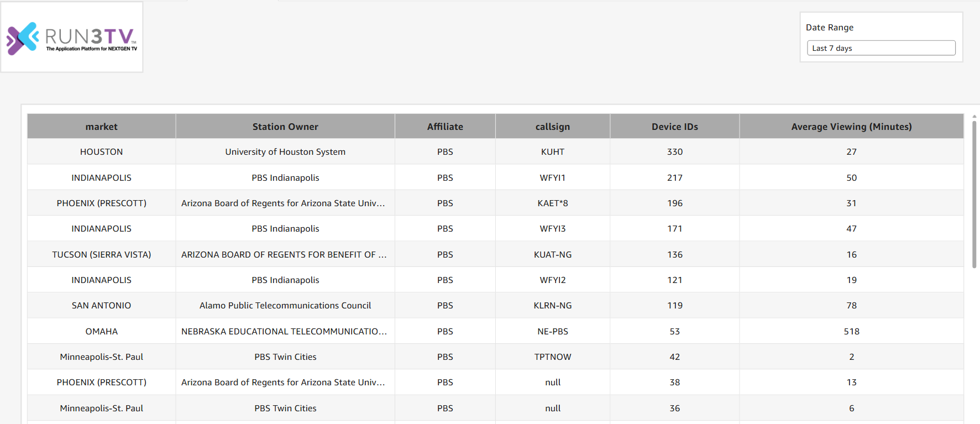The height and width of the screenshot is (424, 980).
Task: Click the Affiliate column header
Action: (x=445, y=127)
